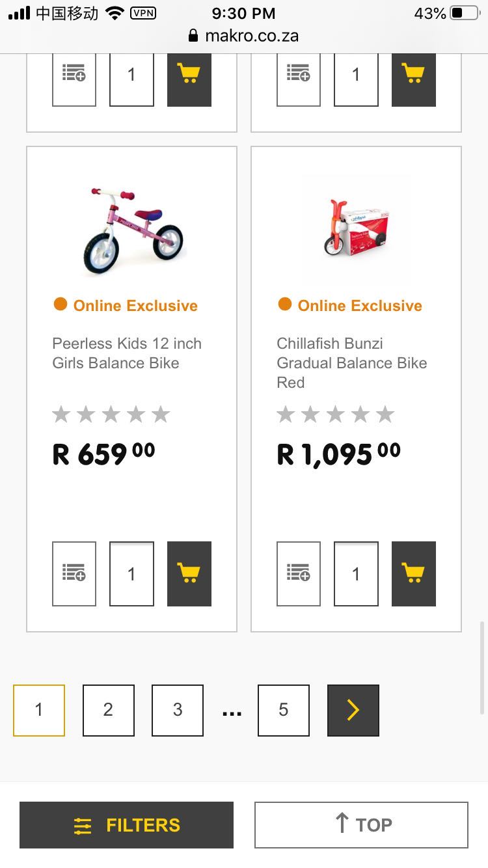Open Peerless Kids 12 inch Girls Balance Bike link

[127, 353]
